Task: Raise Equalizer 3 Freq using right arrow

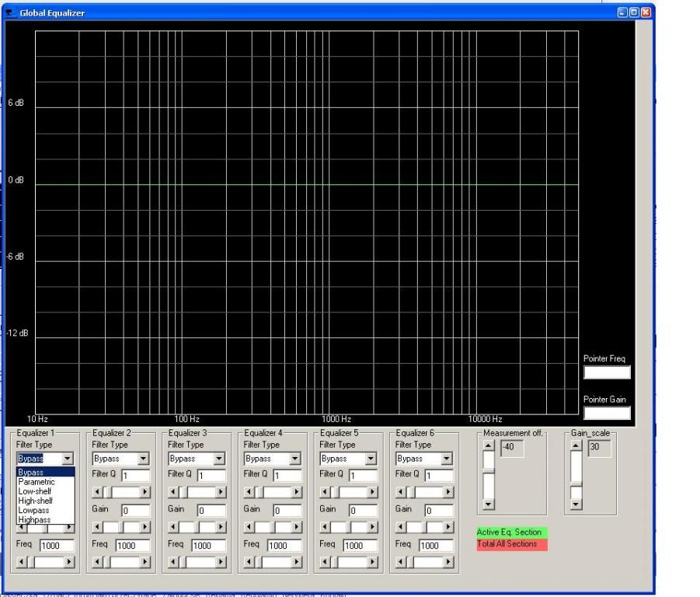Action: (221, 562)
